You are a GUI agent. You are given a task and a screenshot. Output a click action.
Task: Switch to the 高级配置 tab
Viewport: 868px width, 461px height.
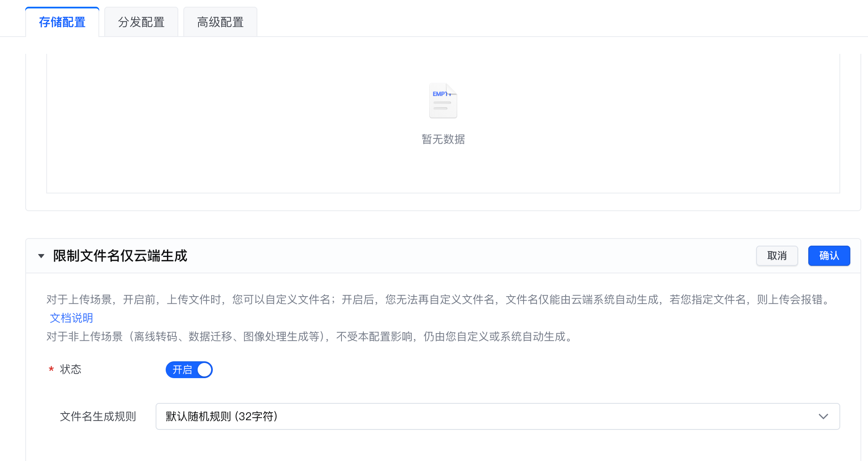(220, 22)
